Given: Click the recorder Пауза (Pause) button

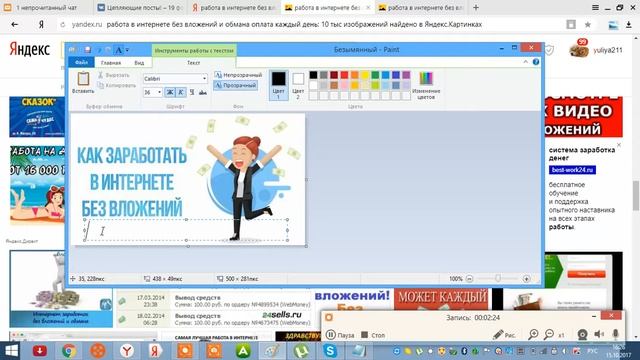Looking at the screenshot, I should [x=340, y=335].
